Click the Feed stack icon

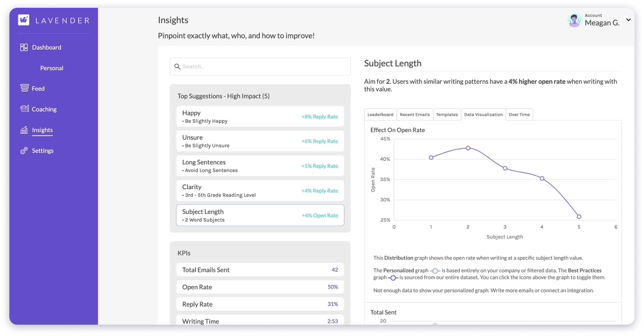[24, 88]
